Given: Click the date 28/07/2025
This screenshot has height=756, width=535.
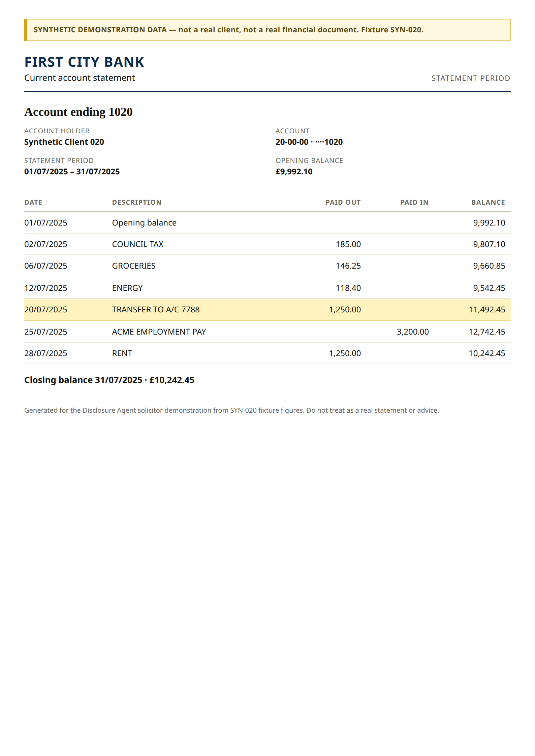Looking at the screenshot, I should (x=46, y=353).
